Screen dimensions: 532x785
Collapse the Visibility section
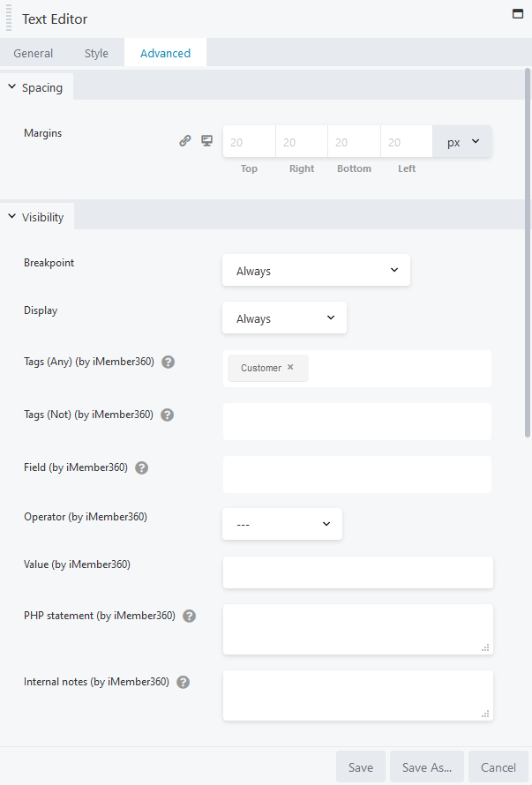point(36,216)
